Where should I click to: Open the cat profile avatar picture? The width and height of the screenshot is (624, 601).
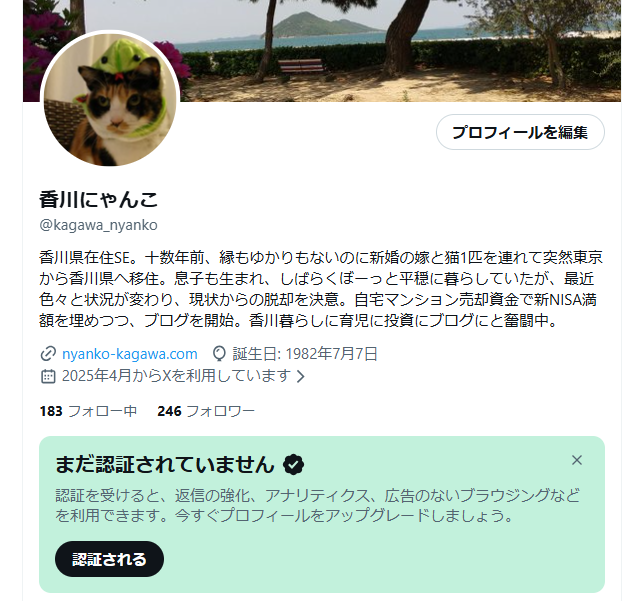pos(110,100)
